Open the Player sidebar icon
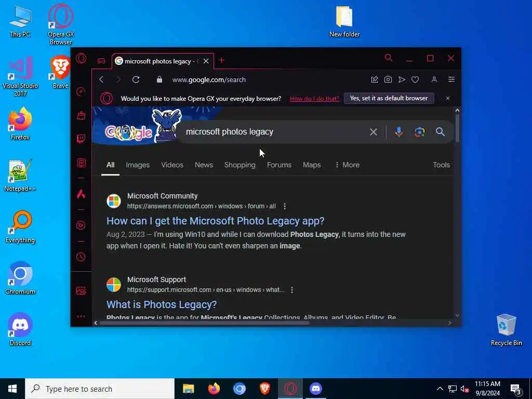The height and width of the screenshot is (399, 532). (x=81, y=225)
